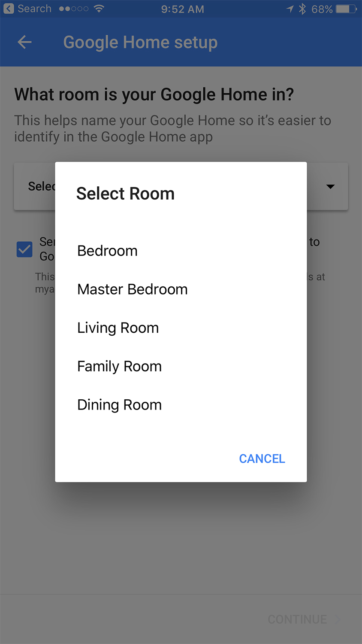Dismiss dialog with CANCEL
This screenshot has height=644, width=362.
(262, 459)
